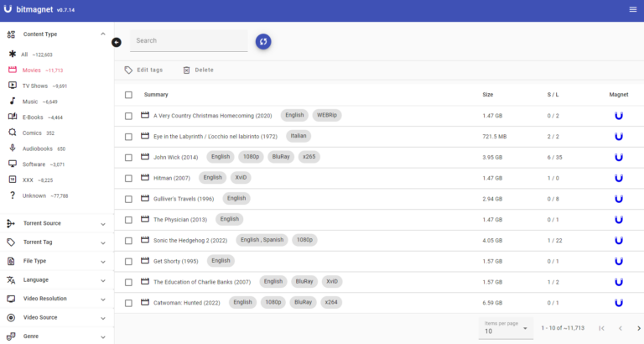The height and width of the screenshot is (344, 644).
Task: Filter by E-Books content type
Action: tap(35, 117)
